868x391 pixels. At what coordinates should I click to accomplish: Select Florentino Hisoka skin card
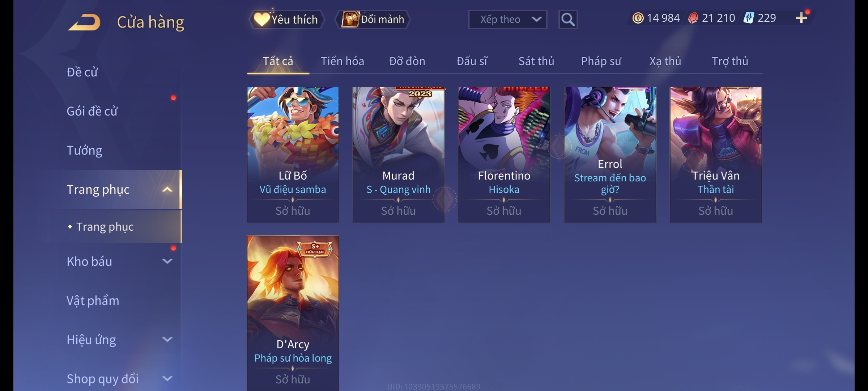pyautogui.click(x=504, y=155)
